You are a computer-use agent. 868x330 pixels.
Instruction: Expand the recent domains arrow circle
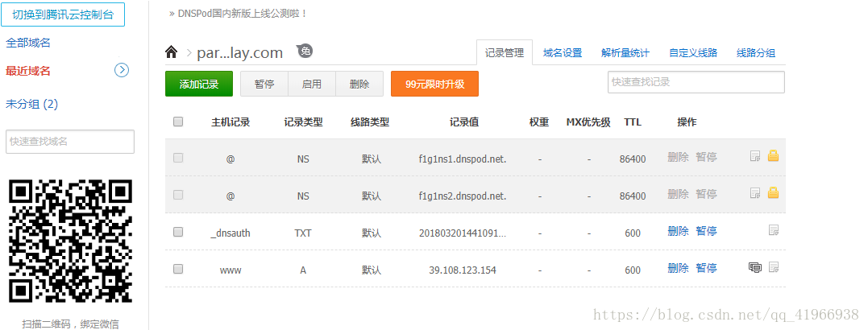pos(122,70)
